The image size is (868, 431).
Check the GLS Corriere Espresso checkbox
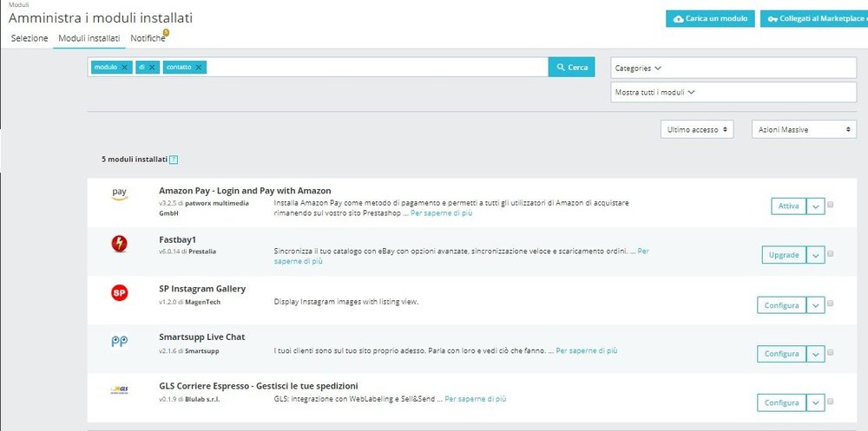pos(831,402)
